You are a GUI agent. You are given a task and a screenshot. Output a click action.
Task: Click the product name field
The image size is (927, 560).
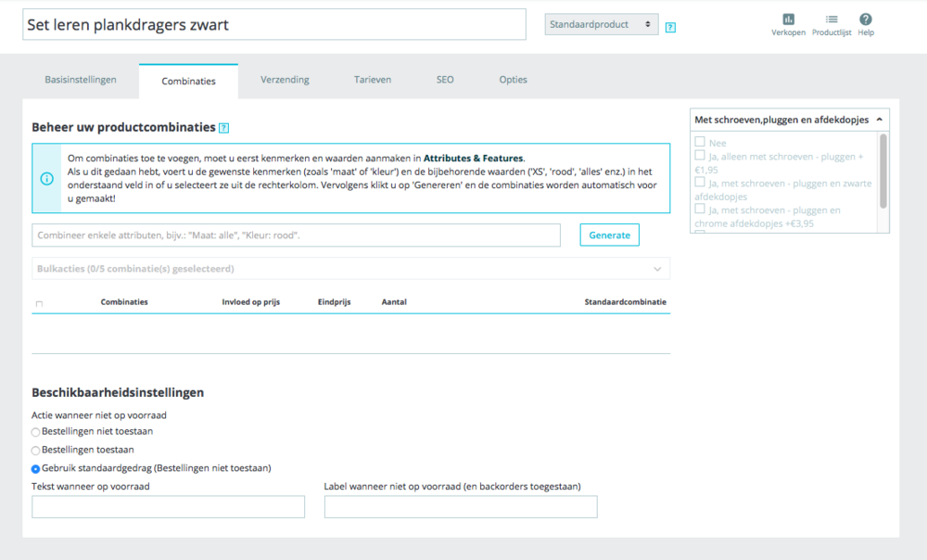pos(274,24)
